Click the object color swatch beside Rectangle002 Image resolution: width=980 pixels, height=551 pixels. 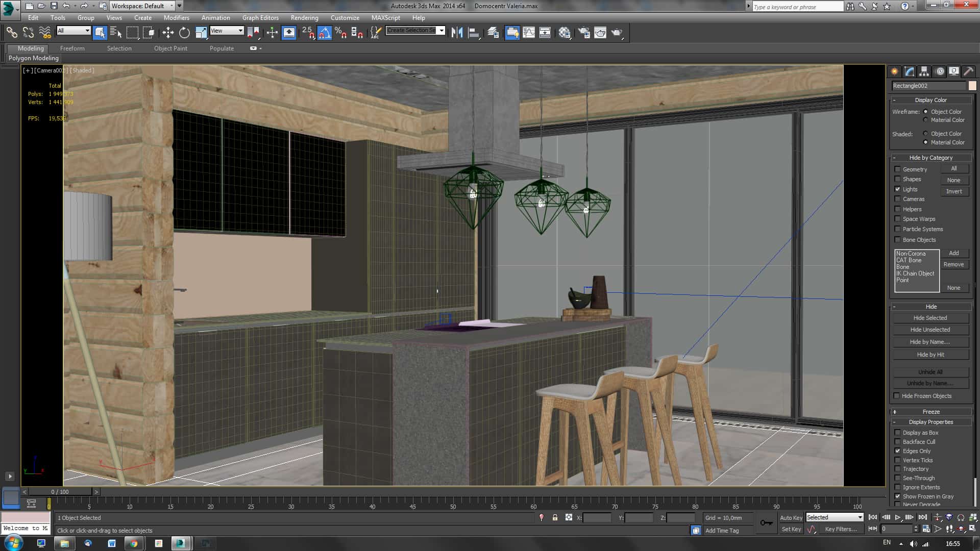tap(972, 86)
